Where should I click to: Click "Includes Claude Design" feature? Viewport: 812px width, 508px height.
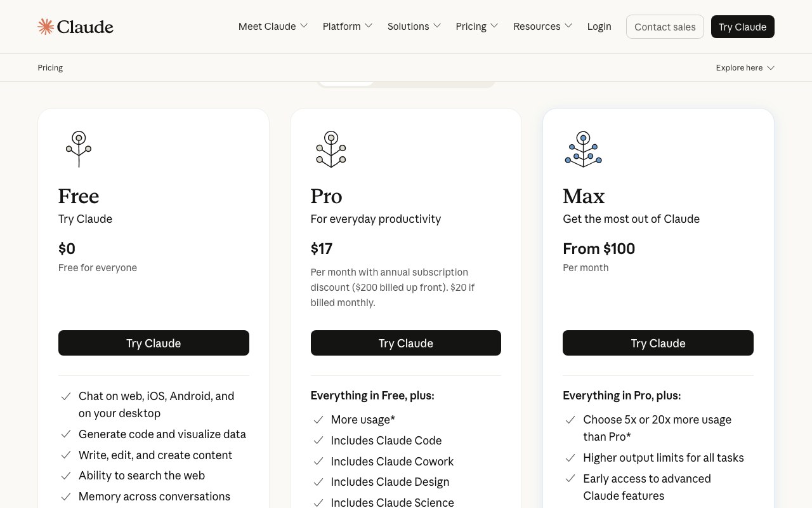(x=390, y=482)
